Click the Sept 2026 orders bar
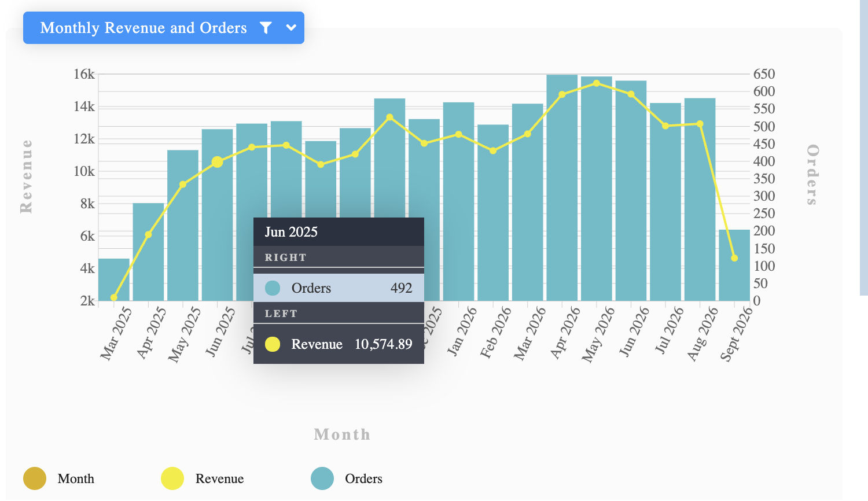Viewport: 868px width, 501px height. pyautogui.click(x=734, y=265)
